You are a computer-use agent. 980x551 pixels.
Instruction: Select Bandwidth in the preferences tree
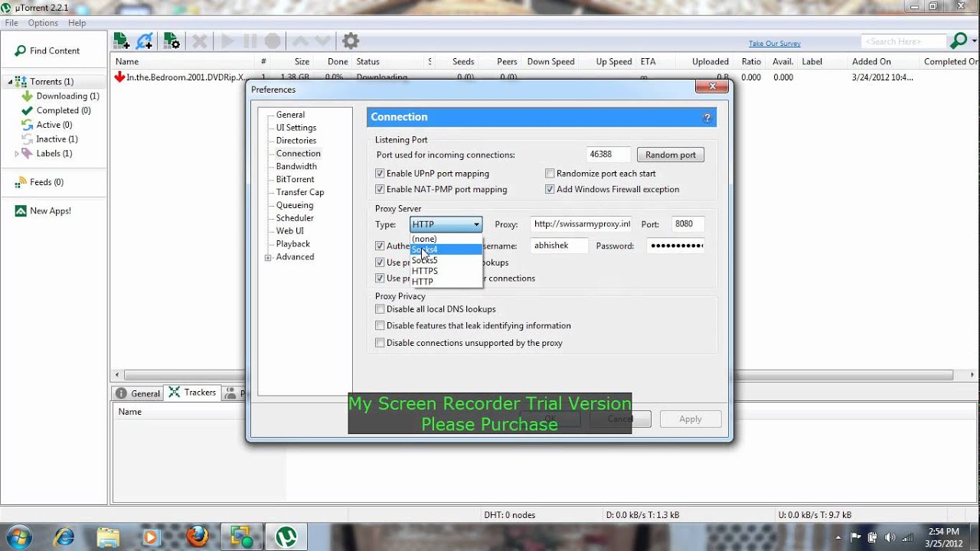pos(296,166)
